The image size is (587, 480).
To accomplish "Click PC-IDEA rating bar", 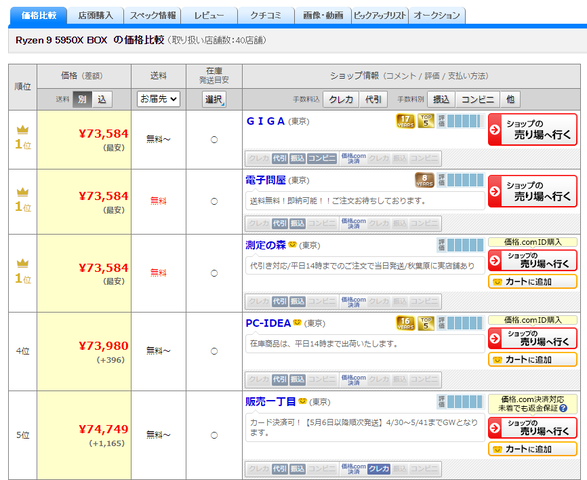I will coord(461,323).
